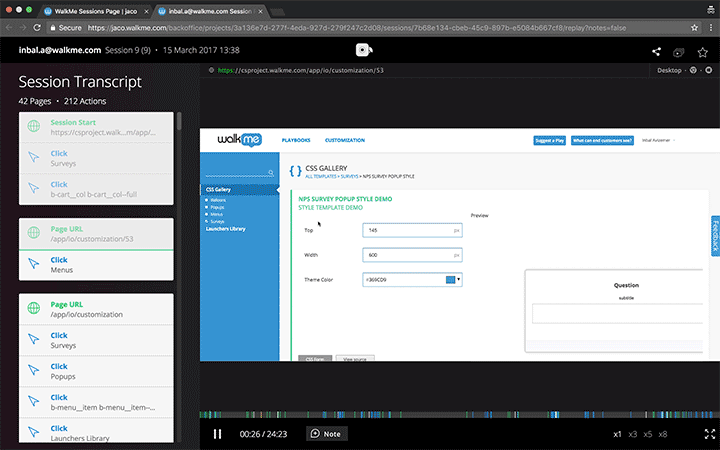Click inbal.a@walkme.com user name in header
The height and width of the screenshot is (450, 720).
60,50
